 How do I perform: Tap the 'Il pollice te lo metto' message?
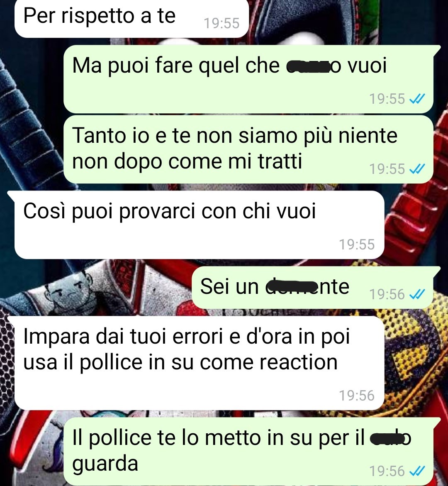pyautogui.click(x=248, y=451)
